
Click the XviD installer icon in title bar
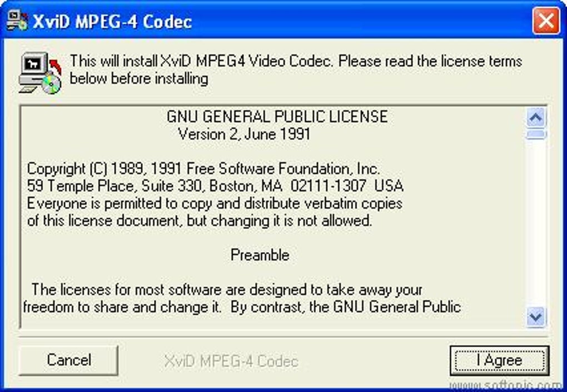17,21
